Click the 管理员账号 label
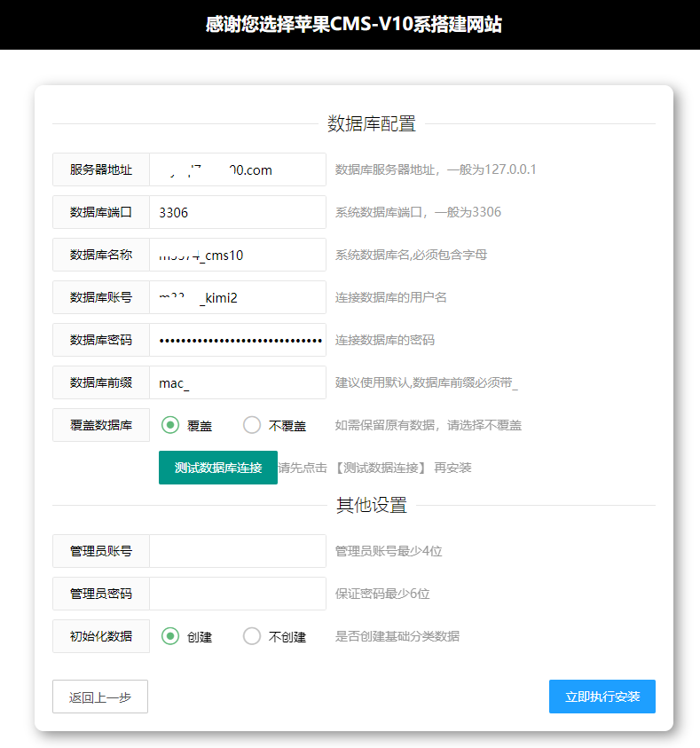 (100, 551)
